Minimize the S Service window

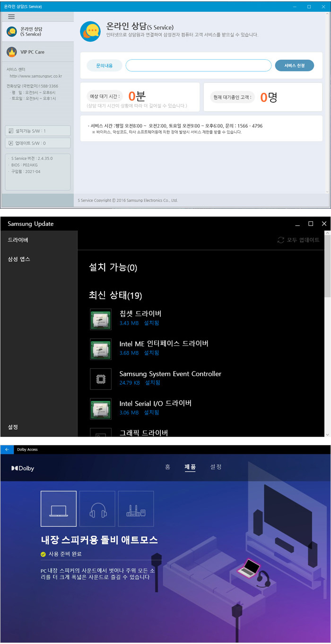294,7
